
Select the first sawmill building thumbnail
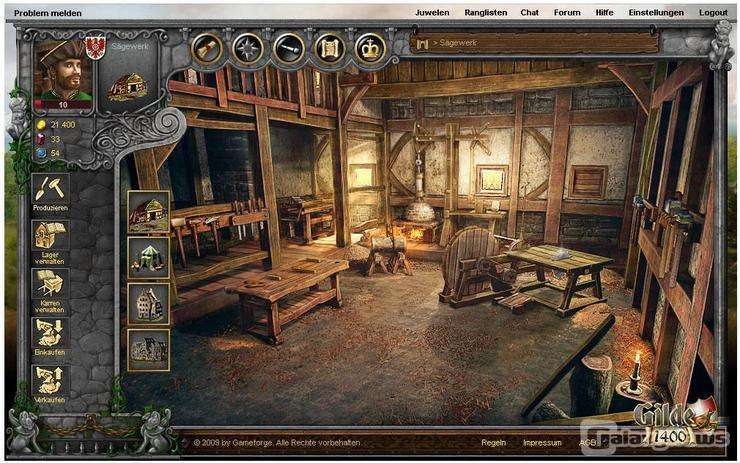click(x=148, y=212)
